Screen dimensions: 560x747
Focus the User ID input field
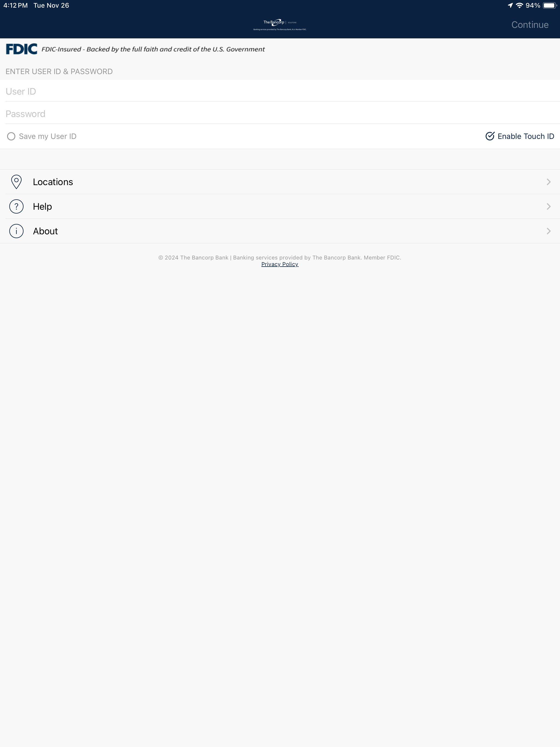click(280, 91)
